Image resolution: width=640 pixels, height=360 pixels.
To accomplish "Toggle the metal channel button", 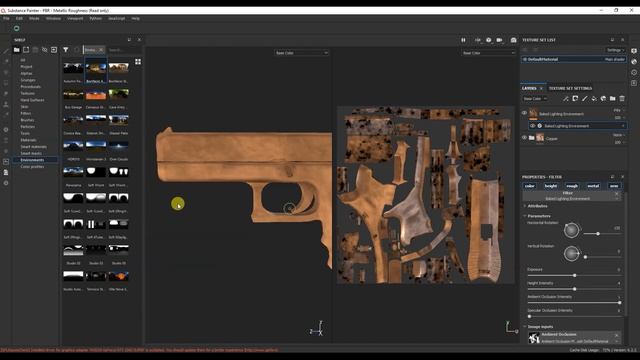I will click(593, 186).
